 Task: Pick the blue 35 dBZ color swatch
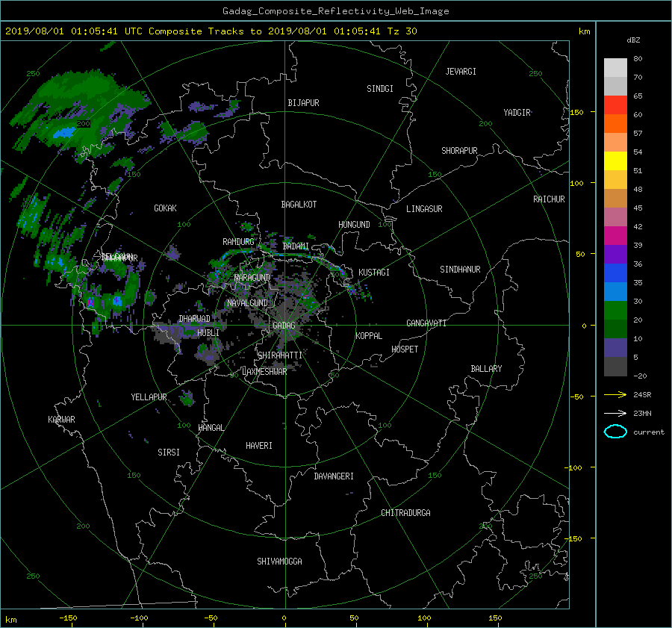[615, 273]
